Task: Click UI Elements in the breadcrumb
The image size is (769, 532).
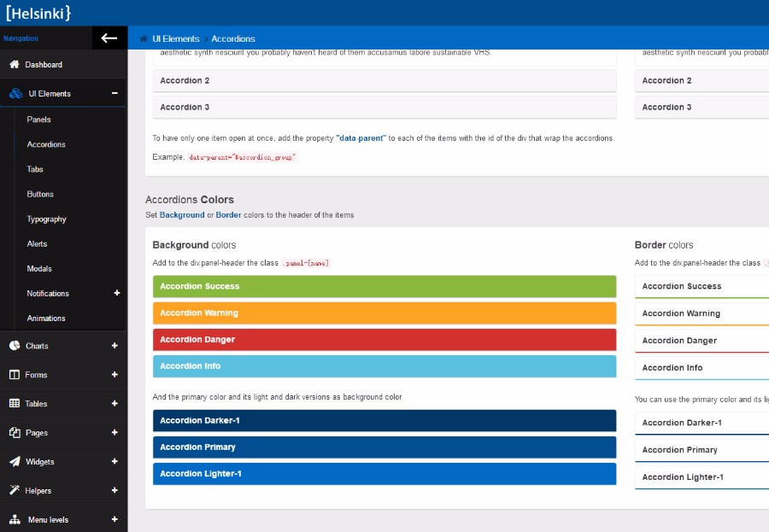Action: [x=175, y=38]
